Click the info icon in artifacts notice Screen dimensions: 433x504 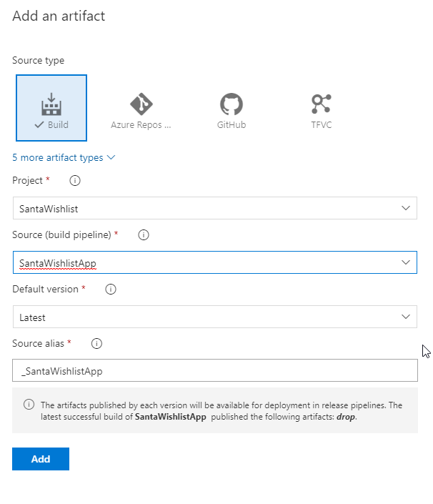point(29,404)
